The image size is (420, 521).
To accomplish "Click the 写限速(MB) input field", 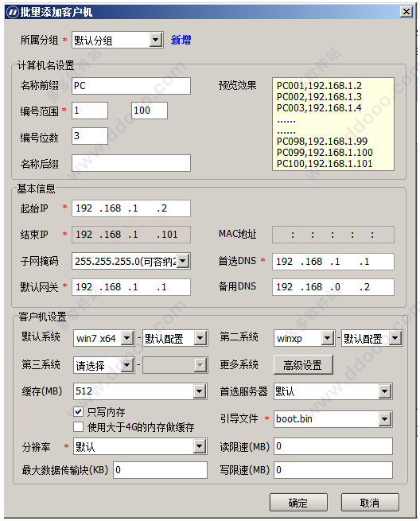I will [x=333, y=470].
